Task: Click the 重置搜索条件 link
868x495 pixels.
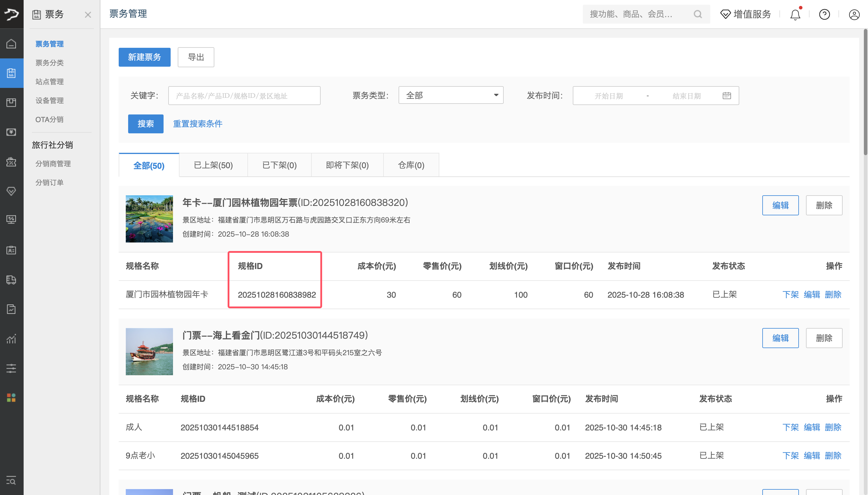Action: pos(197,124)
